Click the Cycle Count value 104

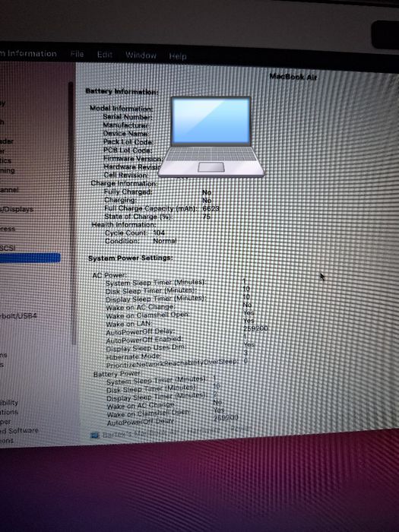[159, 233]
